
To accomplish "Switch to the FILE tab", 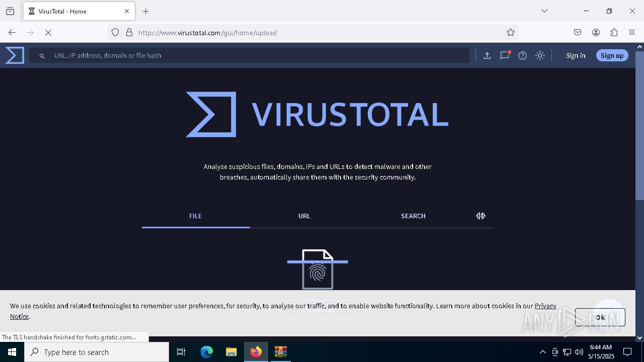I will 196,216.
